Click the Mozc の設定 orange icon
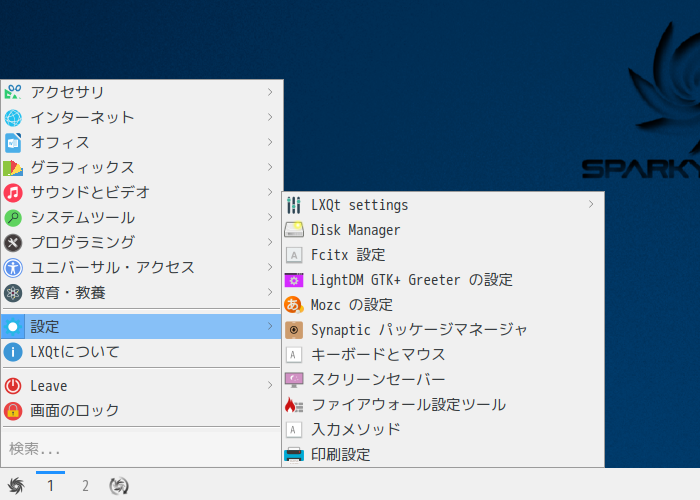Image resolution: width=700 pixels, height=500 pixels. (294, 305)
